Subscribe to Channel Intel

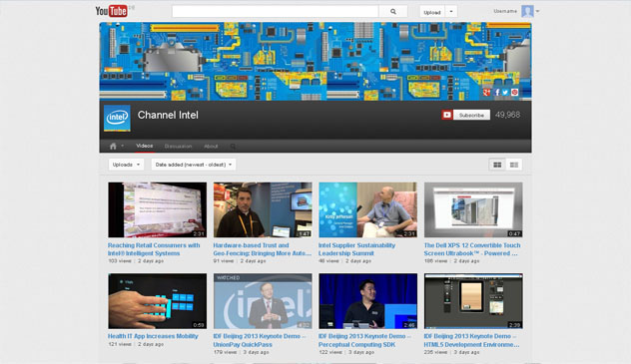click(x=471, y=115)
